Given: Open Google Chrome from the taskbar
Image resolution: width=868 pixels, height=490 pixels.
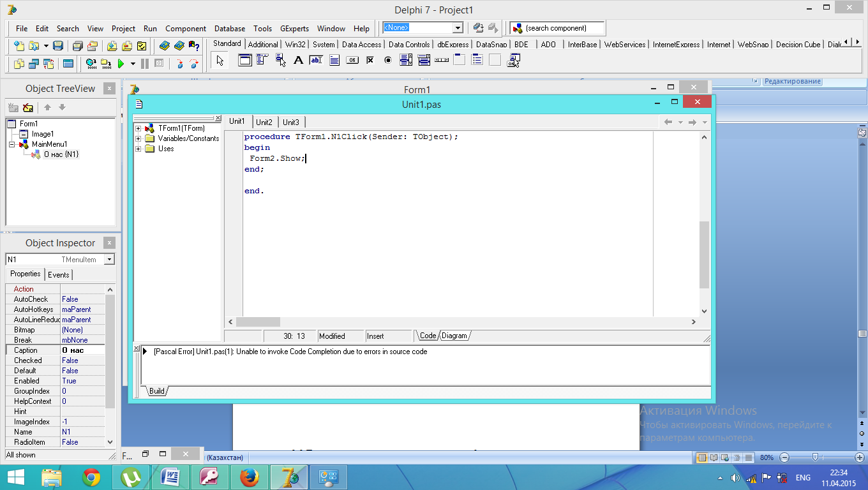Looking at the screenshot, I should point(91,477).
